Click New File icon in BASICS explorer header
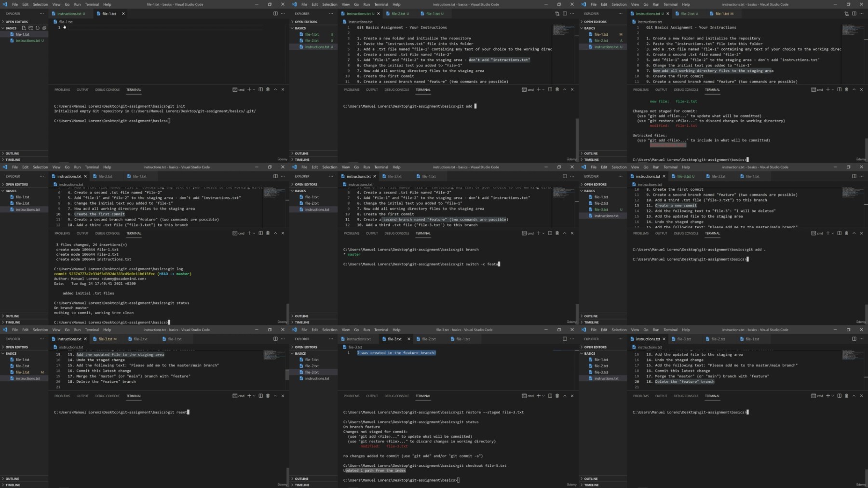 (24, 28)
